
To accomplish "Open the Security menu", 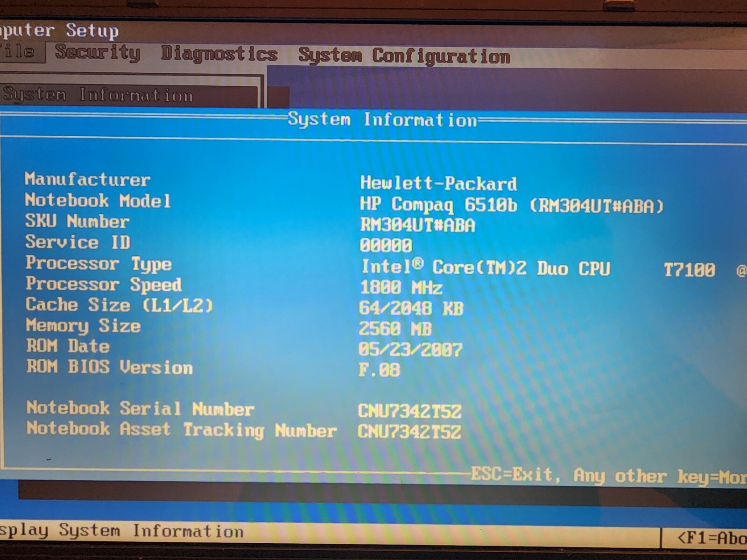I will (x=98, y=52).
